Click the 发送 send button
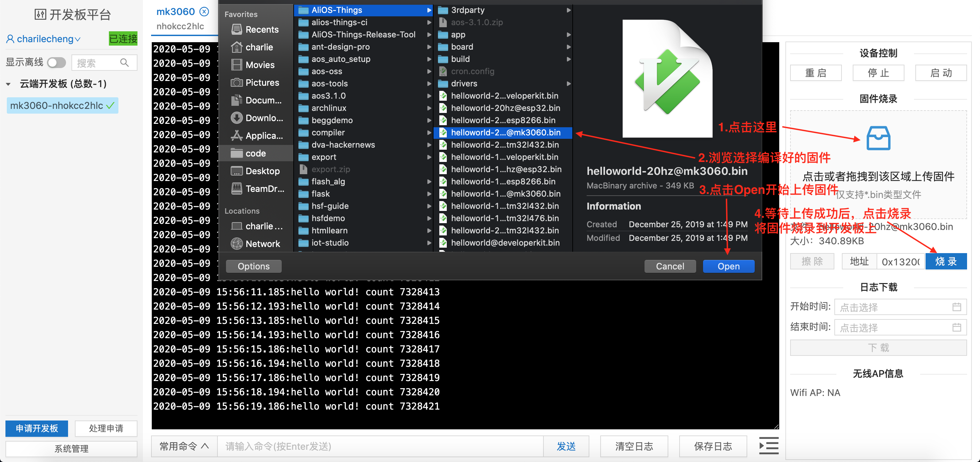980x462 pixels. (x=566, y=446)
